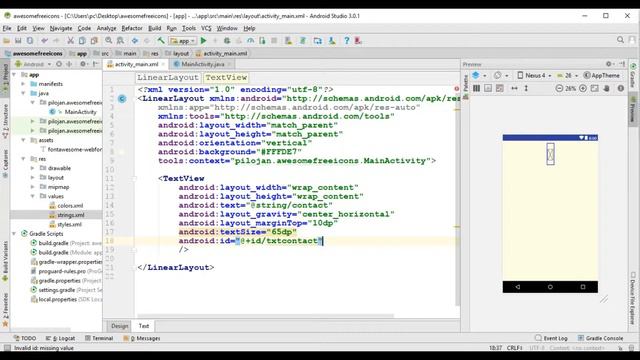Open the orientation dropdown in preview
The height and width of the screenshot is (360, 640).
[x=501, y=76]
